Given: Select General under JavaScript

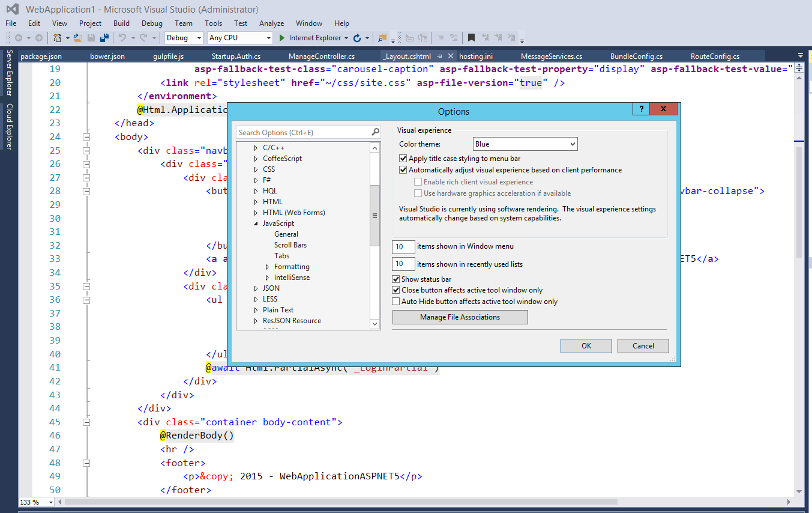Looking at the screenshot, I should [x=286, y=234].
